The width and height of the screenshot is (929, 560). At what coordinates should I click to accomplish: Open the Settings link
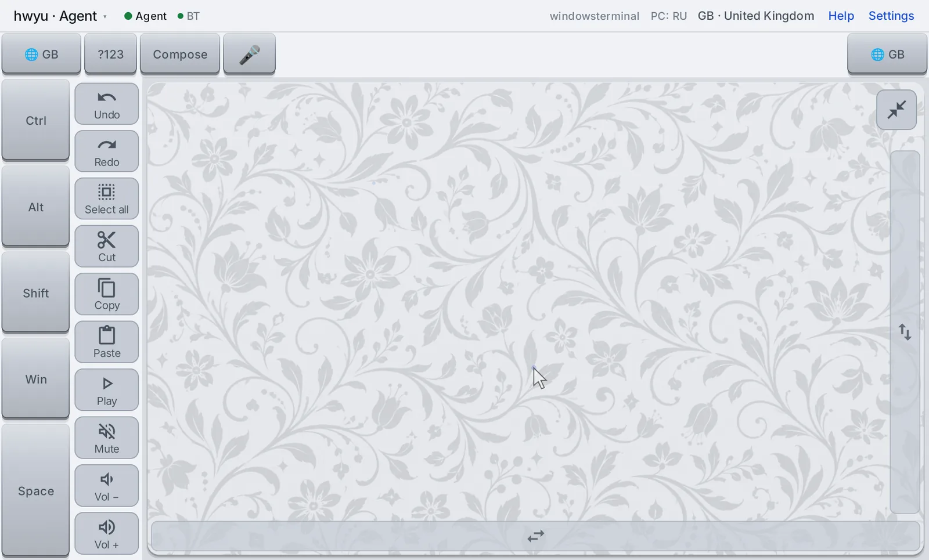(x=891, y=16)
